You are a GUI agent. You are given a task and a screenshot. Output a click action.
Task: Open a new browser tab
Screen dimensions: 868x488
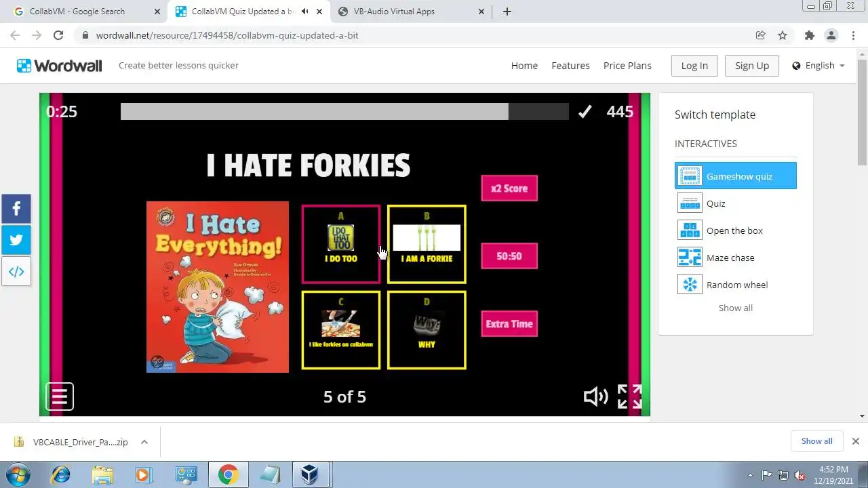[x=507, y=12]
